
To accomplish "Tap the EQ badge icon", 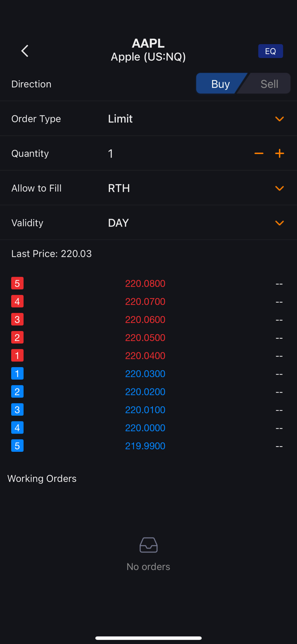I will (270, 51).
